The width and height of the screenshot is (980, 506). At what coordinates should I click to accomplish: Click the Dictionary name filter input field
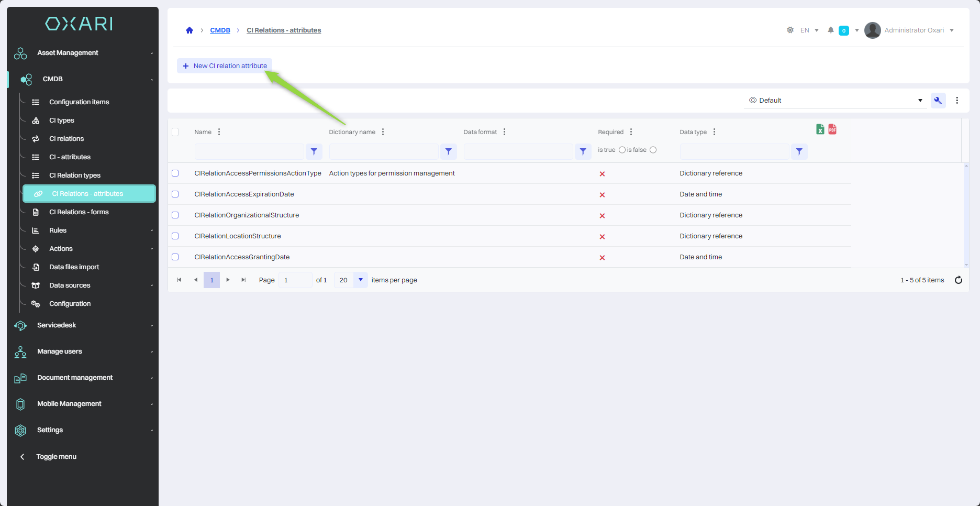(x=383, y=151)
